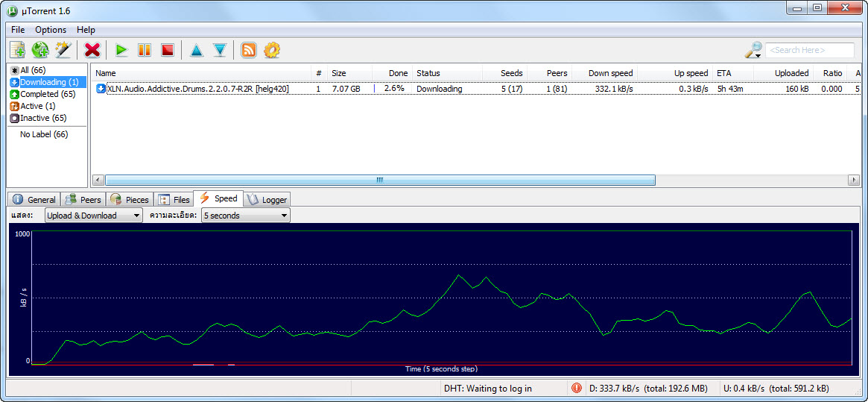
Task: Switch to the Peers tab
Action: 83,200
